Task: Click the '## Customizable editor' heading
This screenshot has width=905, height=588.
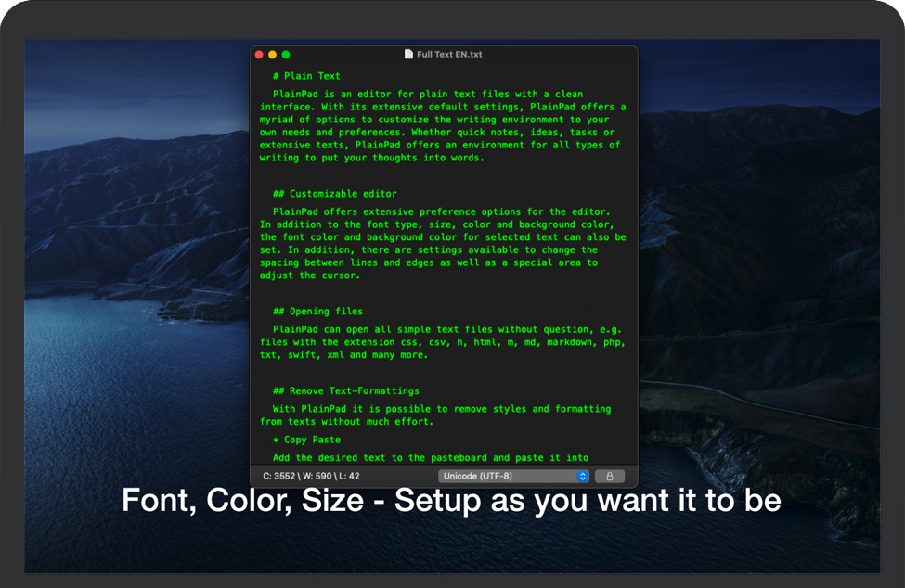Action: (335, 194)
